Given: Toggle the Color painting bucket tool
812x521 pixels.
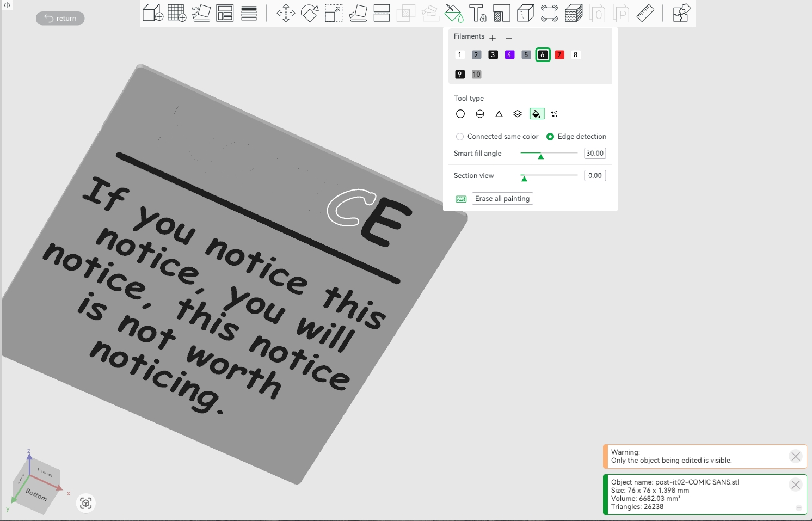Looking at the screenshot, I should coord(453,13).
